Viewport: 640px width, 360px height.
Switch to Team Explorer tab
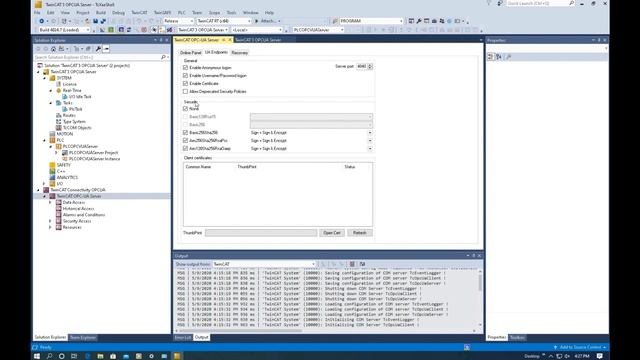[83, 338]
